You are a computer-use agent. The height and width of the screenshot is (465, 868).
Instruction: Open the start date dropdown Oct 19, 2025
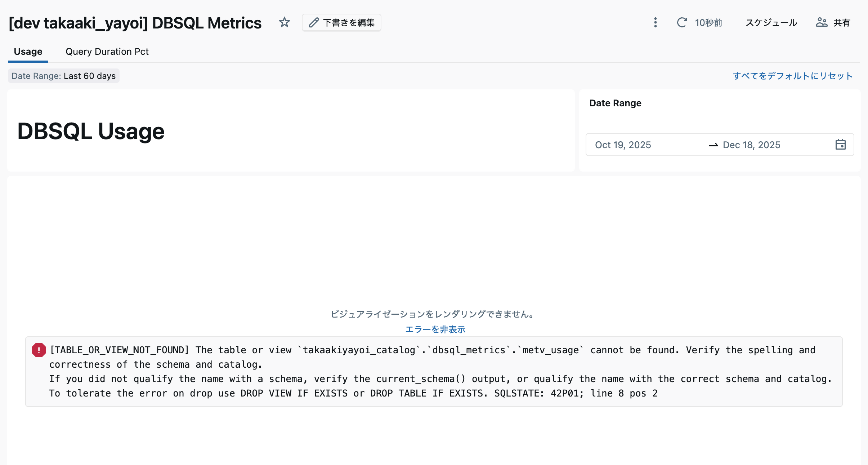(x=623, y=145)
